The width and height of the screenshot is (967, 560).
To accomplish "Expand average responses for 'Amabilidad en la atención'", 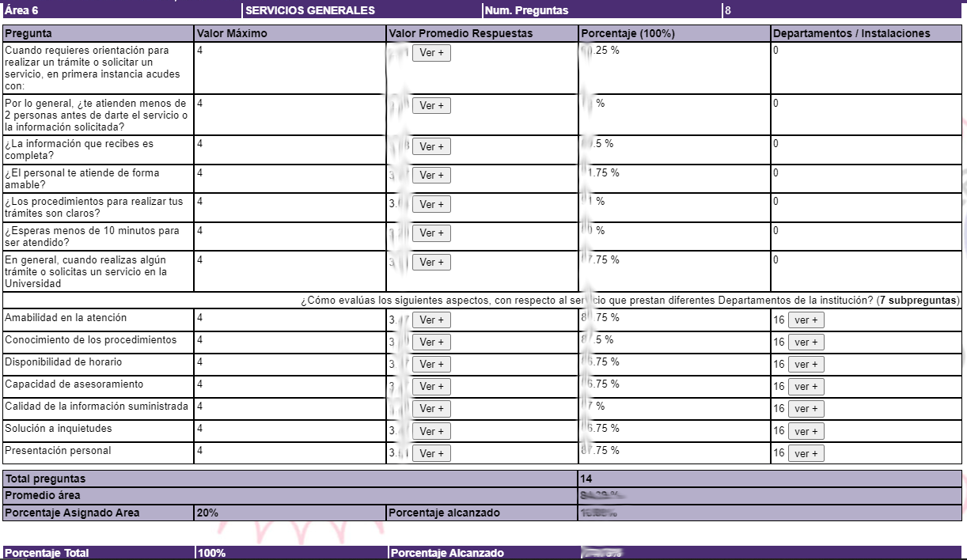I will (x=431, y=320).
